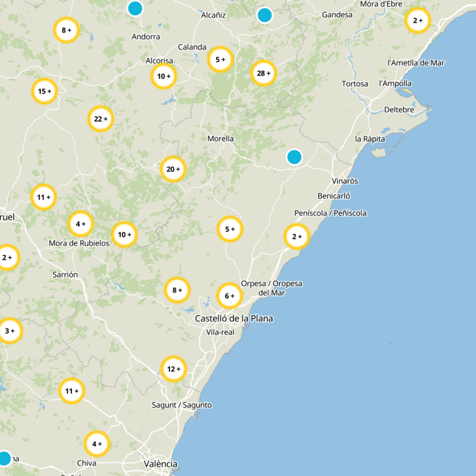Screen dimensions: 476x476
Task: Open the 6+ cluster near Orpesa
Action: point(229,296)
